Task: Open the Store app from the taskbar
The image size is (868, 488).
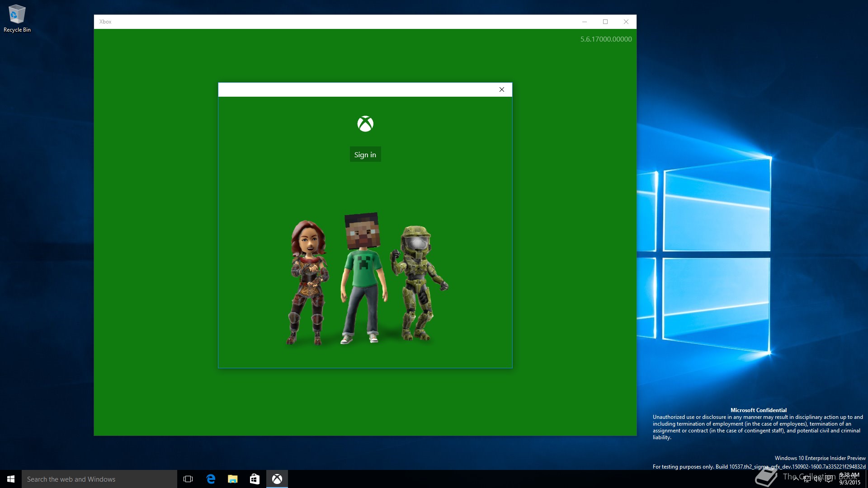Action: 255,479
